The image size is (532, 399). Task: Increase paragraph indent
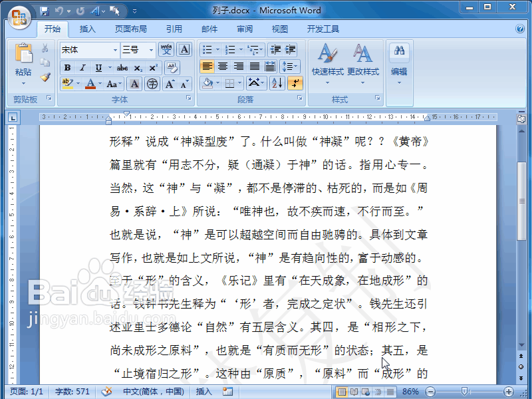291,50
